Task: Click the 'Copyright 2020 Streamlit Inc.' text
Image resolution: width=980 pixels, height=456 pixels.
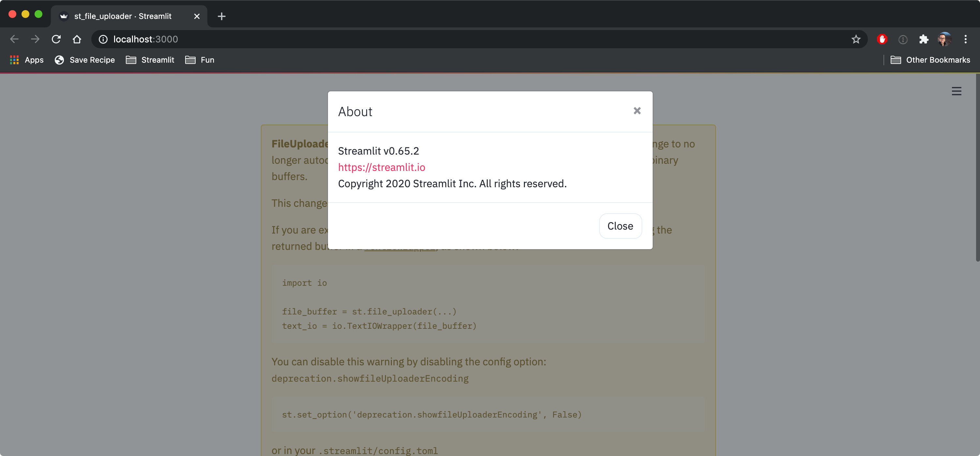Action: tap(452, 183)
